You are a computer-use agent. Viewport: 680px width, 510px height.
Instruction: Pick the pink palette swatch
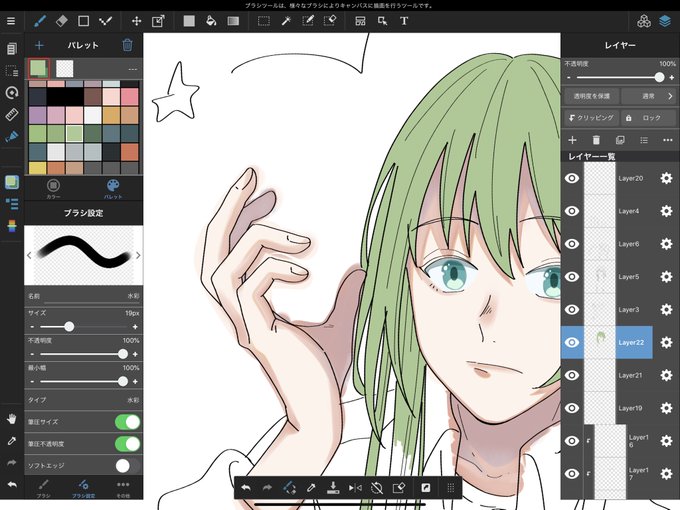point(130,97)
